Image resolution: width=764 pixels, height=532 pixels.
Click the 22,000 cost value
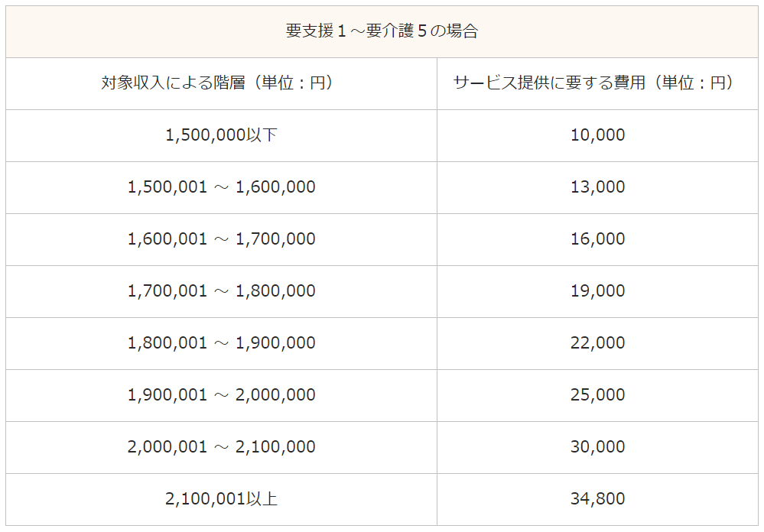[x=597, y=343]
